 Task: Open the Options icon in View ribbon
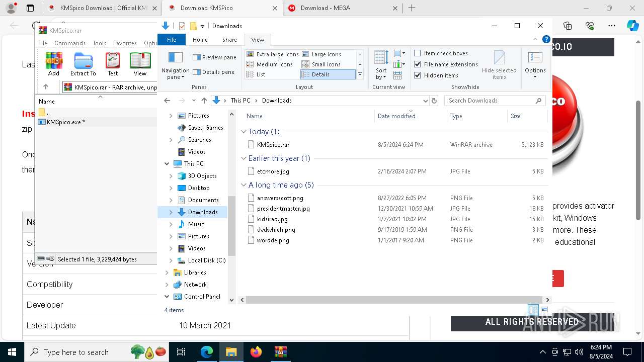(x=535, y=65)
